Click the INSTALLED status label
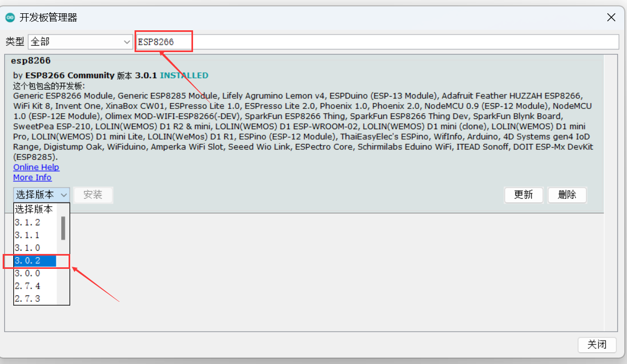Image resolution: width=627 pixels, height=364 pixels. pyautogui.click(x=184, y=75)
